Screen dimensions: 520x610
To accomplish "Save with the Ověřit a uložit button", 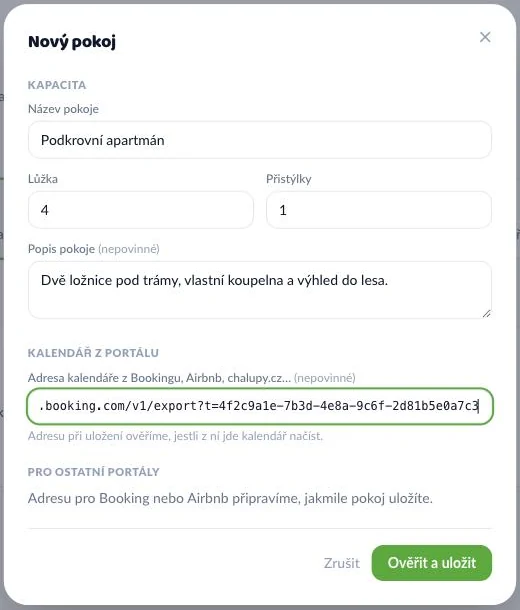I will pos(432,563).
